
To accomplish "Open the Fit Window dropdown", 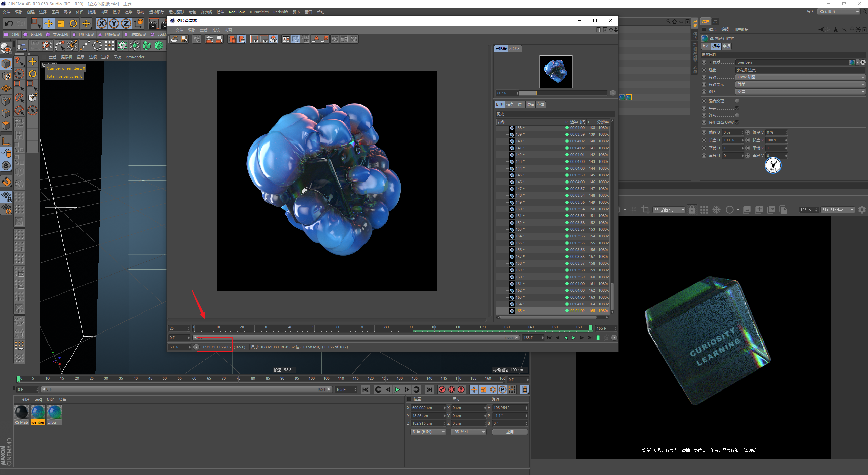I will click(x=838, y=210).
